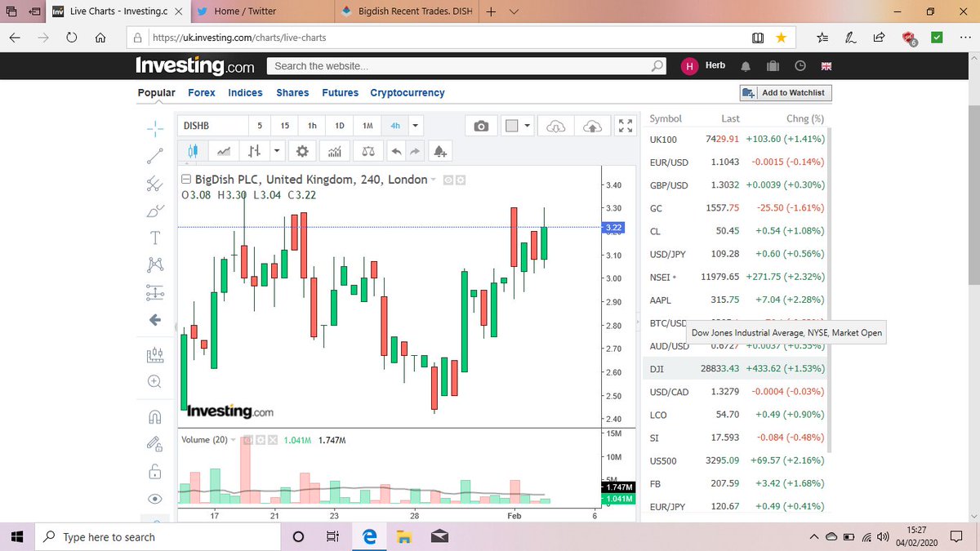Open compare symbols scales icon
Screen dimensions: 980x551
coord(367,151)
